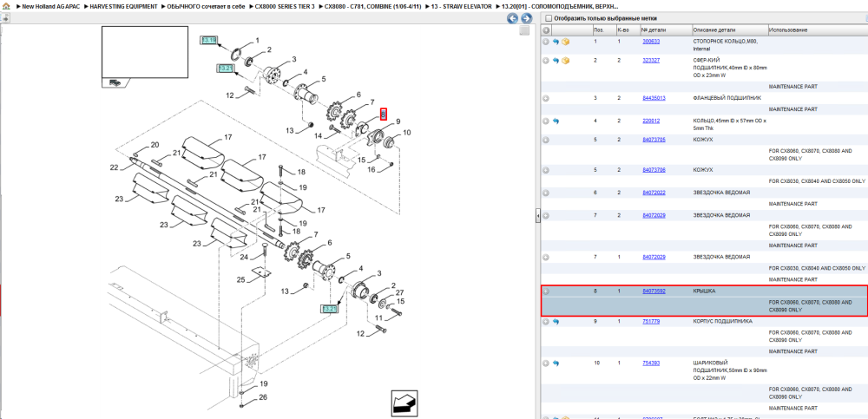Go to the home page icon
Viewport: 868px width, 419px height.
7,6
